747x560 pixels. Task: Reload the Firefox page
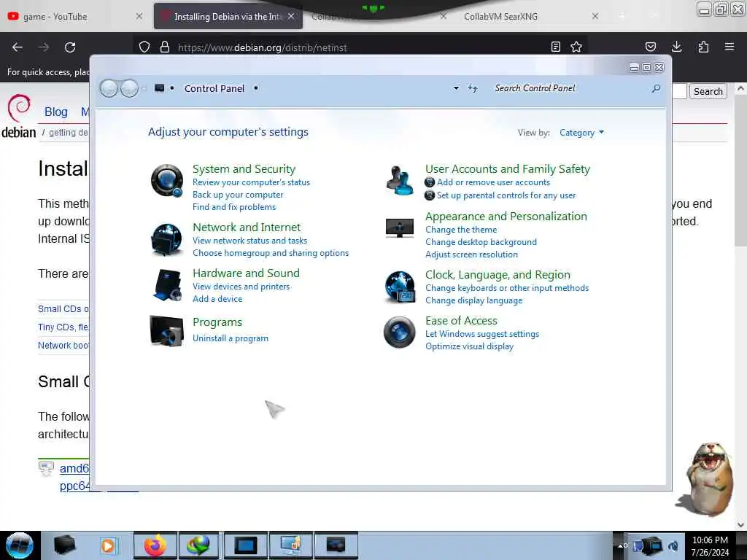tap(70, 47)
